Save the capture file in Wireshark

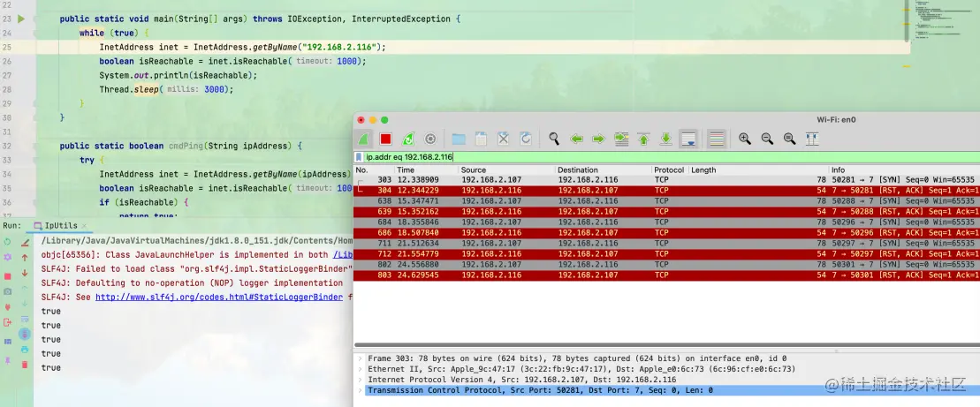click(482, 139)
